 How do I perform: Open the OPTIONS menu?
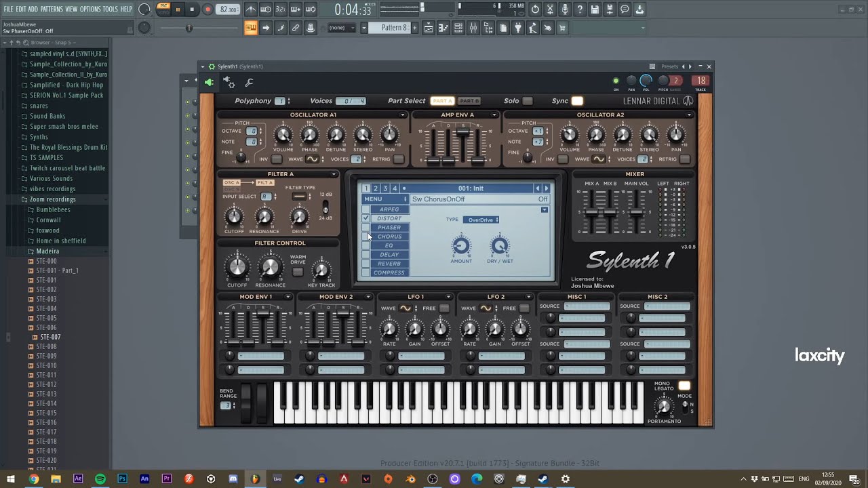pyautogui.click(x=90, y=9)
